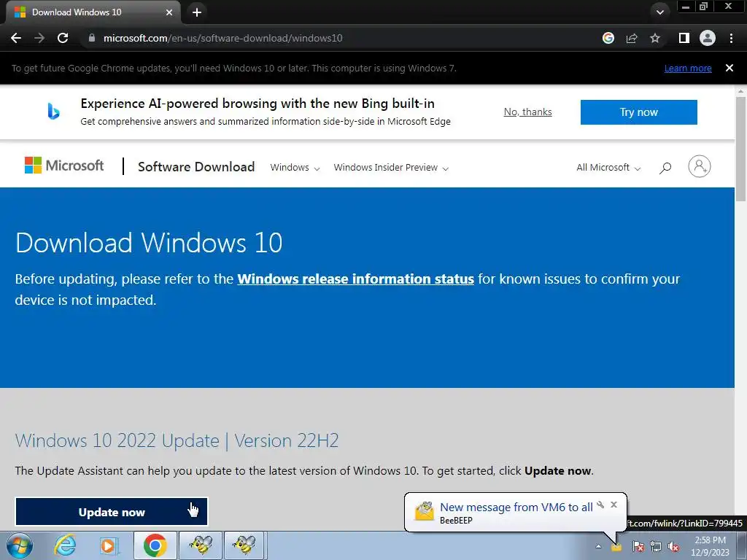Expand the All Microsoft menu
Screen dimensions: 747x560
click(608, 168)
